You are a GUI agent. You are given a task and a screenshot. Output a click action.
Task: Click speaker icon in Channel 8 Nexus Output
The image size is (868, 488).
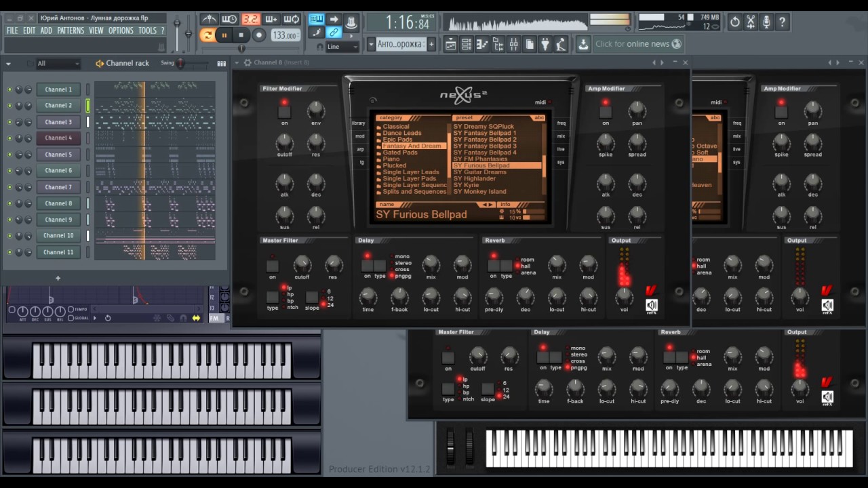pos(652,305)
